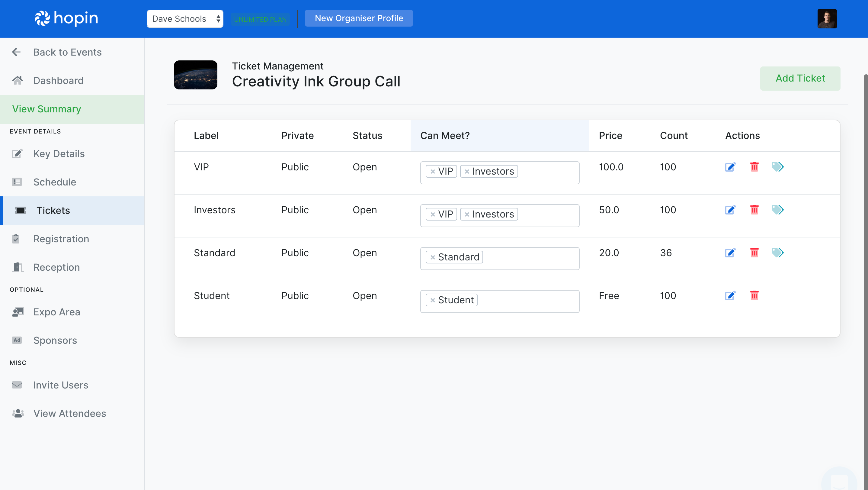The height and width of the screenshot is (490, 868).
Task: Click the user profile avatar icon
Action: coord(828,18)
